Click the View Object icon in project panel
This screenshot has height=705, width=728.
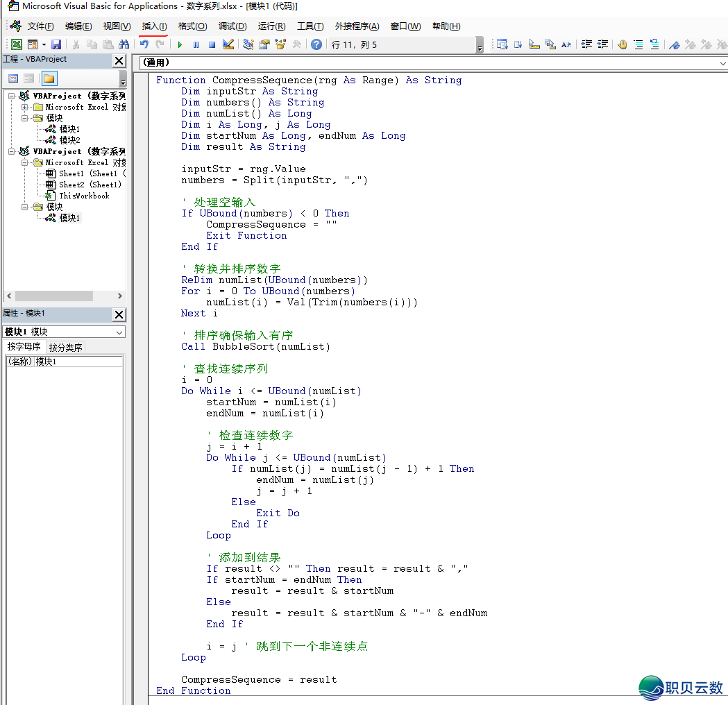coord(28,78)
